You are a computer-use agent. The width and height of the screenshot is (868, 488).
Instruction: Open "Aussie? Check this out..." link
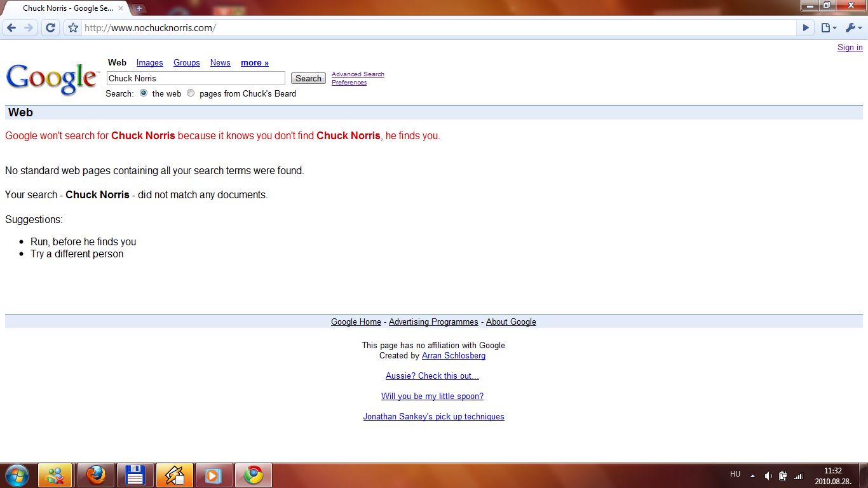(x=432, y=376)
